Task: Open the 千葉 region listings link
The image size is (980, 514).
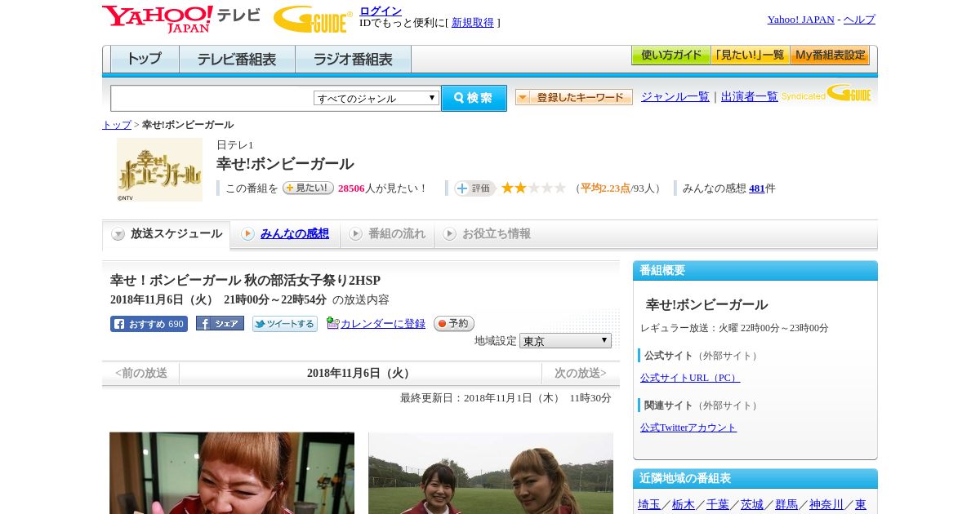Action: click(x=718, y=504)
